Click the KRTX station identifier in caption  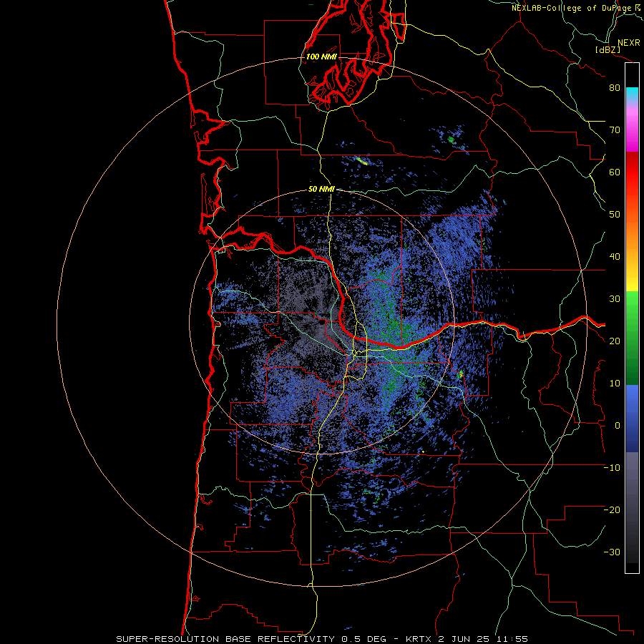tap(419, 639)
